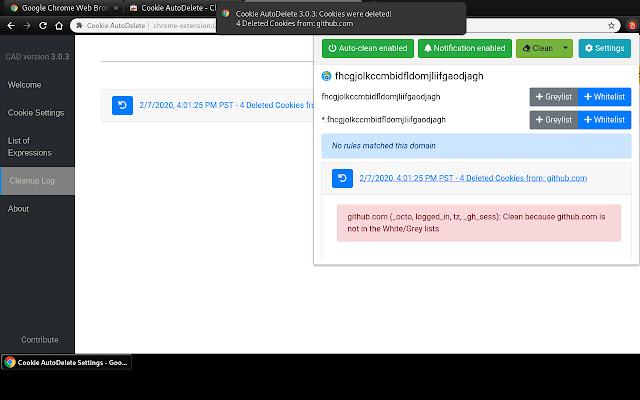Screen dimensions: 640x400
Task: Open the Clean dropdown arrow
Action: 566,48
